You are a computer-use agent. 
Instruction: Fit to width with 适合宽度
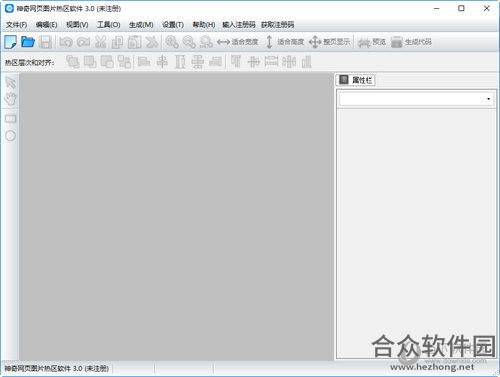click(237, 42)
